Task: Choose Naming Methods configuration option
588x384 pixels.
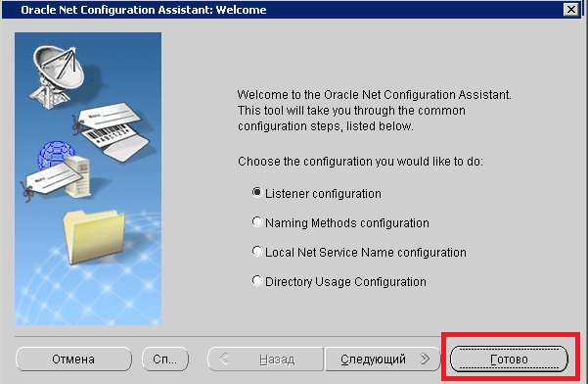Action: 257,222
